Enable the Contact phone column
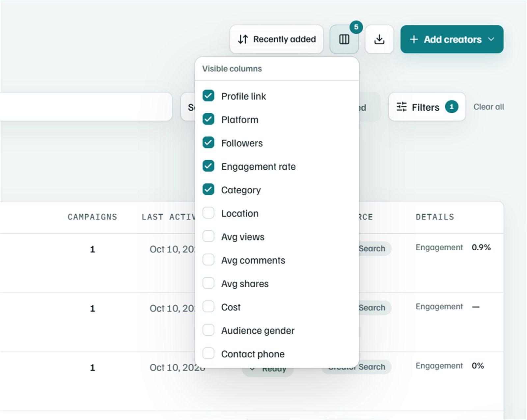This screenshot has width=527, height=420. [x=208, y=353]
